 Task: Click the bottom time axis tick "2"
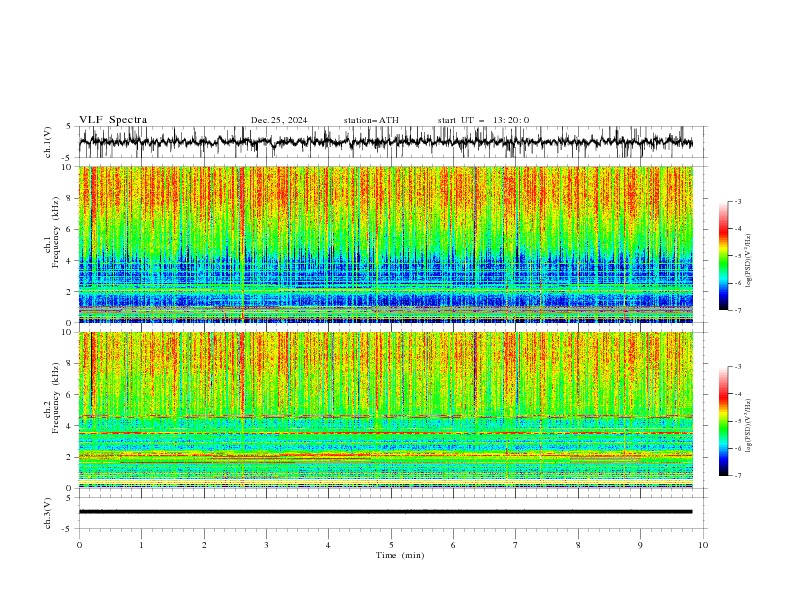pos(204,545)
